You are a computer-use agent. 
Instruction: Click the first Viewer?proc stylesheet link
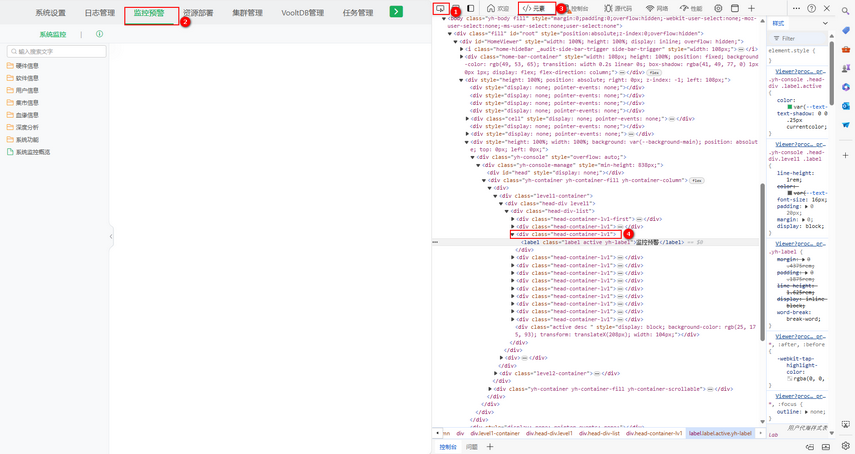point(800,71)
